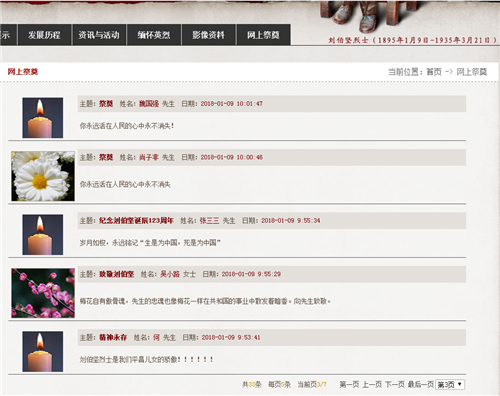Click the white chrysanthemum tribute image
This screenshot has height=396, width=500.
[x=43, y=176]
